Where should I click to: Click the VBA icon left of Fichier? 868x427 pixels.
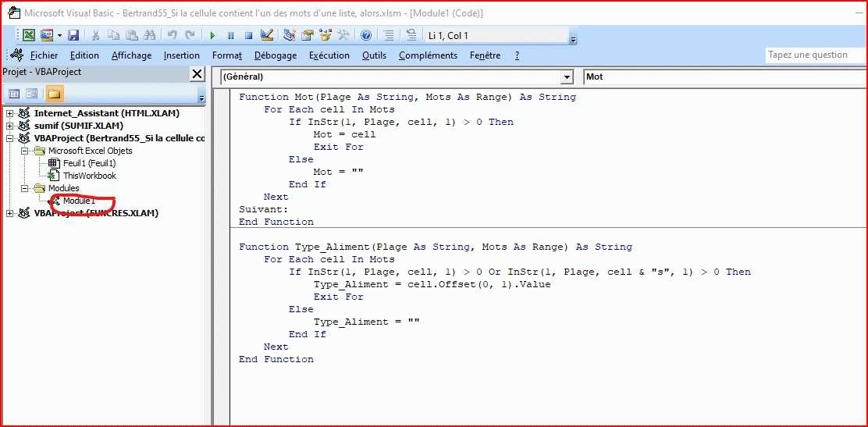16,55
